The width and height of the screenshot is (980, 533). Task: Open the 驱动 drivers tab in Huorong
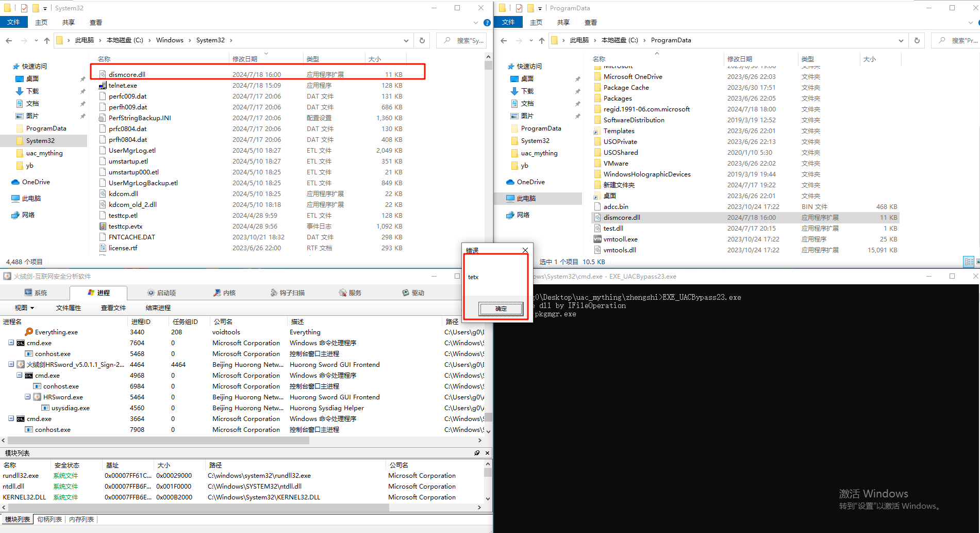(x=413, y=293)
